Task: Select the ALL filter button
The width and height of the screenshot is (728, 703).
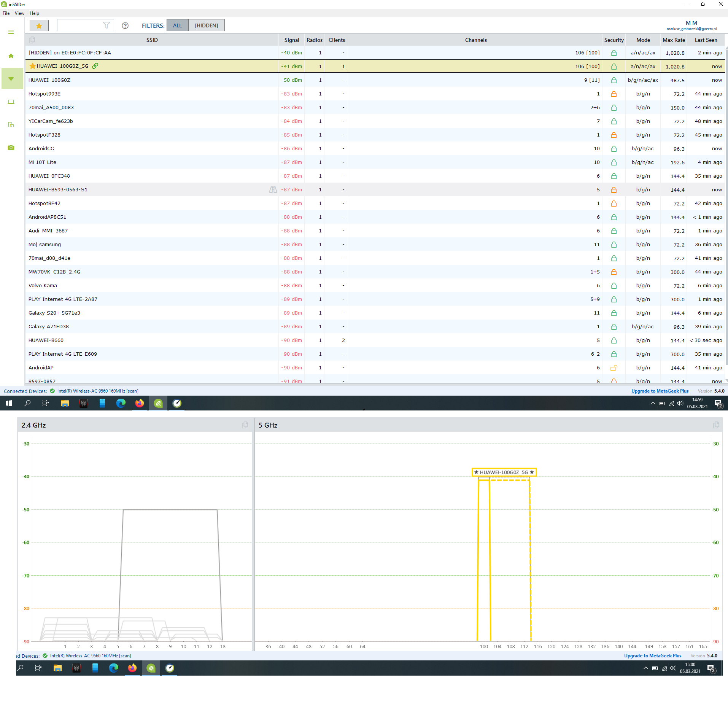Action: click(x=177, y=25)
